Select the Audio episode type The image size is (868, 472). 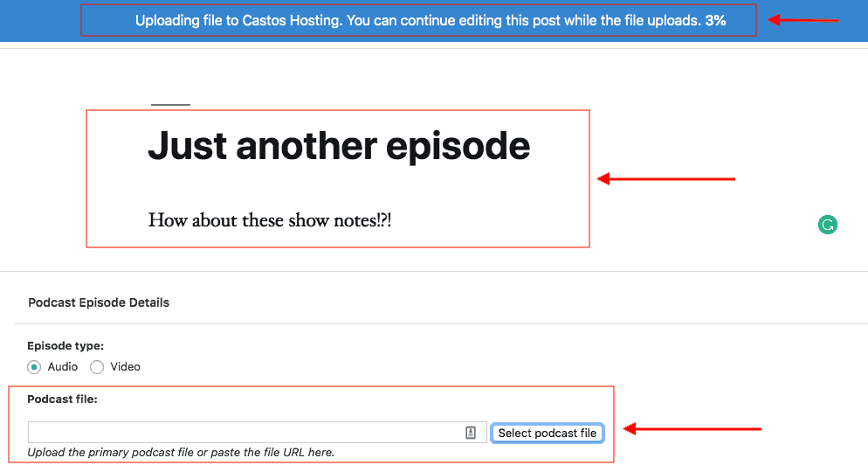pyautogui.click(x=34, y=367)
